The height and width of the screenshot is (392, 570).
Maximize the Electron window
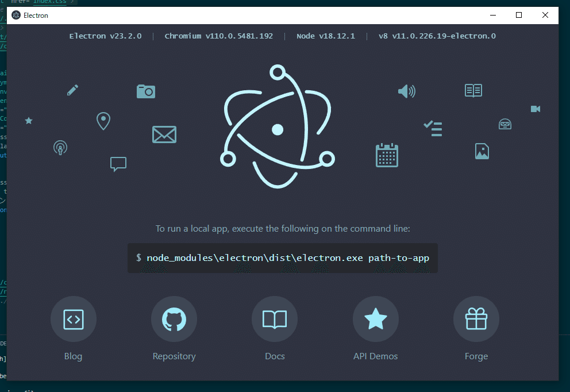coord(519,15)
